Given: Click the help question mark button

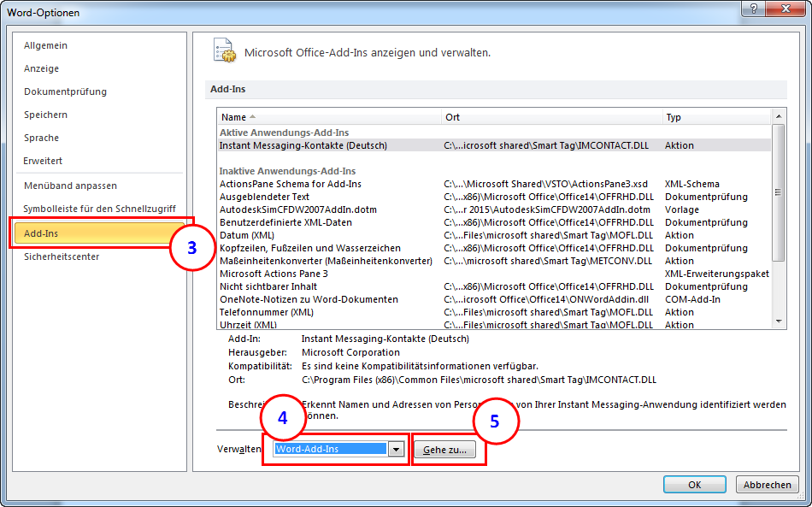Looking at the screenshot, I should click(x=754, y=9).
